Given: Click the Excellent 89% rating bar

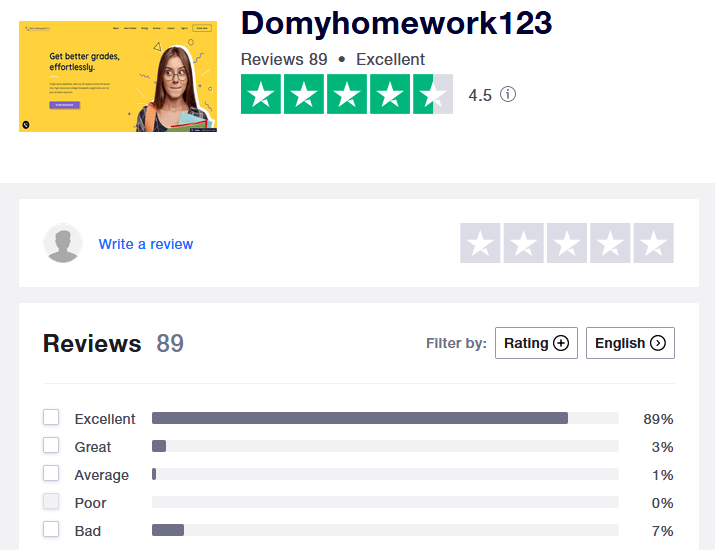Looking at the screenshot, I should (x=385, y=418).
